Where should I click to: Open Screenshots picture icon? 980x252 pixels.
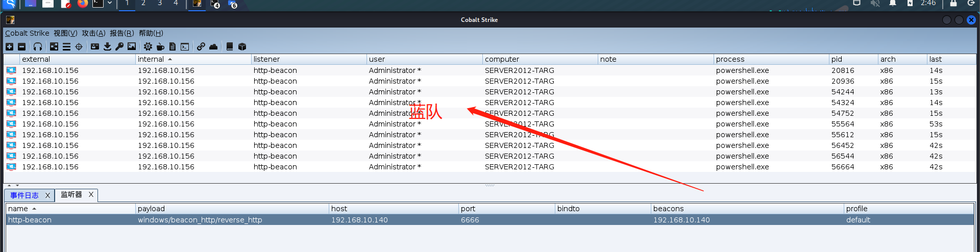(132, 47)
